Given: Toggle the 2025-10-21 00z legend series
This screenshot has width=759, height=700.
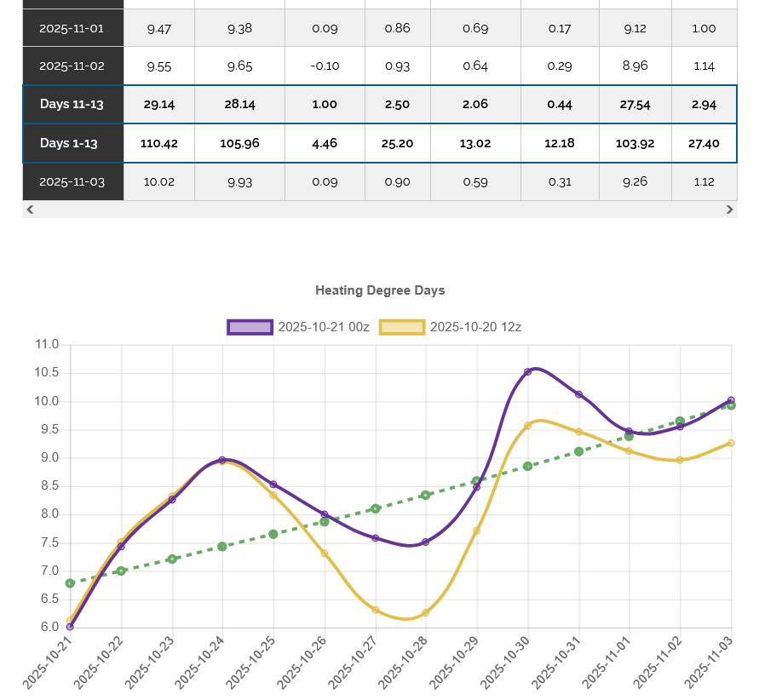Looking at the screenshot, I should point(298,327).
